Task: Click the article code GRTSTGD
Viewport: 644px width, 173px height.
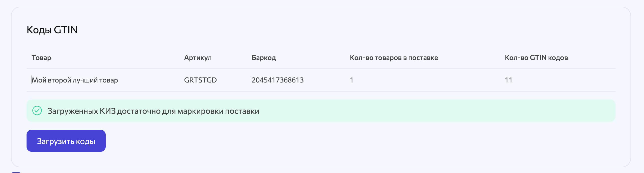Action: 200,80
